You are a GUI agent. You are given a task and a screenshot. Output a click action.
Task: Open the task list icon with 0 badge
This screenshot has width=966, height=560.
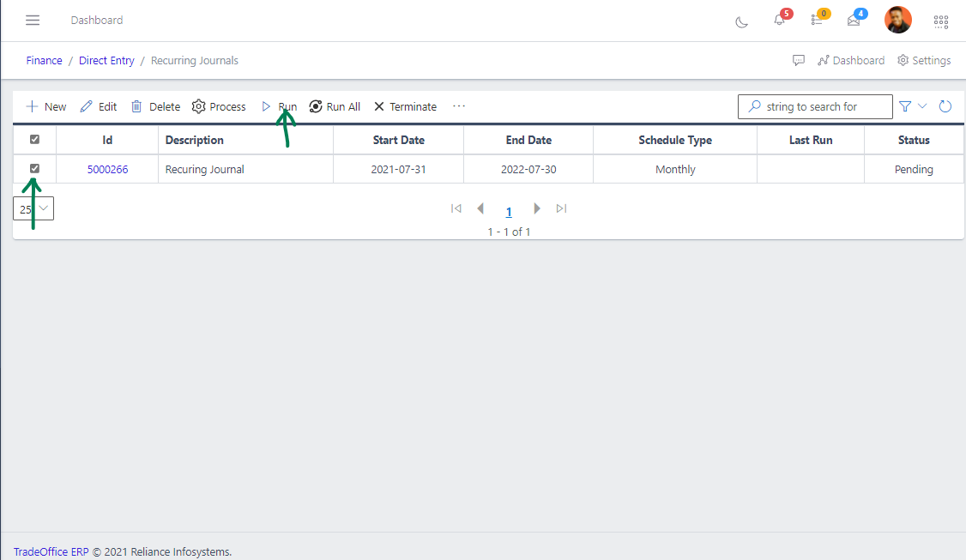click(x=817, y=20)
